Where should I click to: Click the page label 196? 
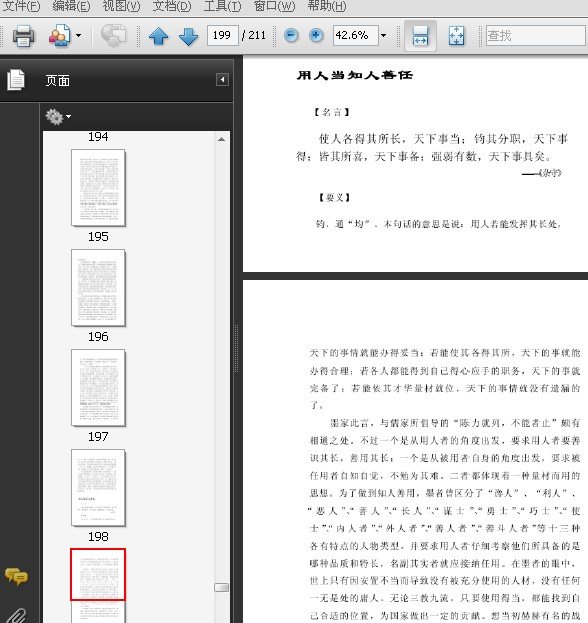tap(98, 337)
